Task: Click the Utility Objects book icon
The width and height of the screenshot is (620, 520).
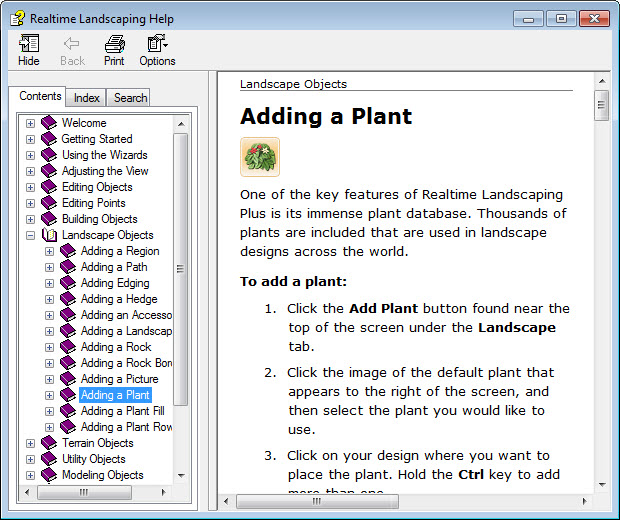Action: 49,459
